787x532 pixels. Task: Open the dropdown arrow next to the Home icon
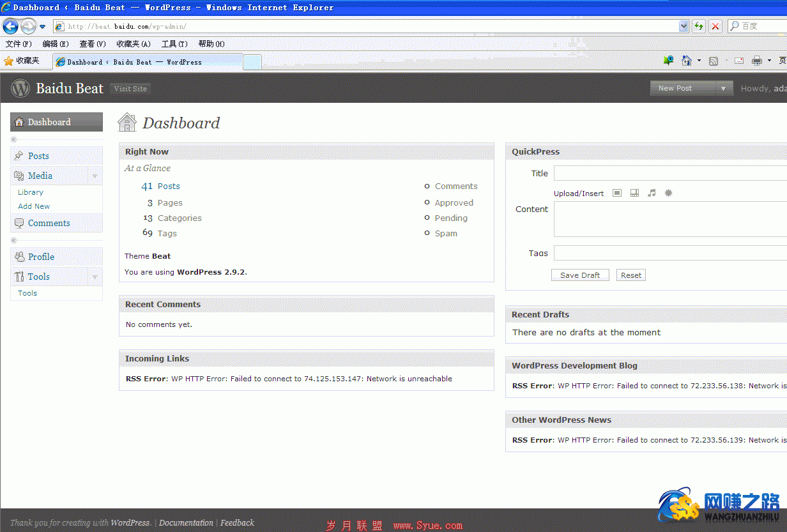[x=699, y=61]
